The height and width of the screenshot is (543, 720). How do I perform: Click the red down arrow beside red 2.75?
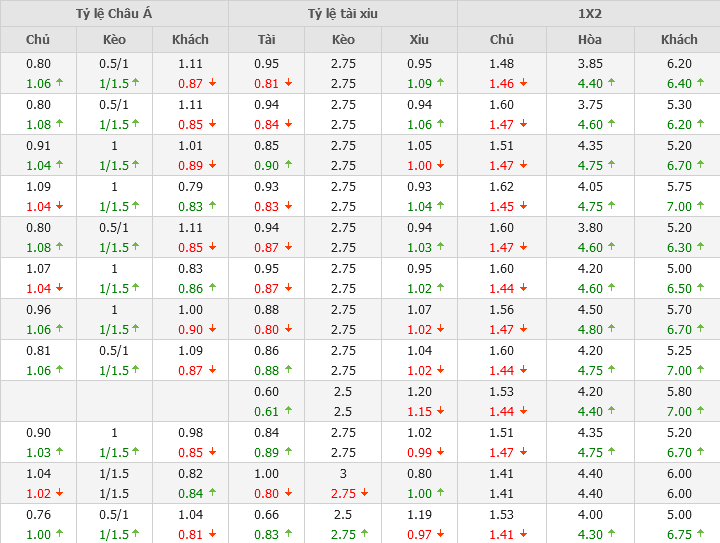click(x=366, y=493)
